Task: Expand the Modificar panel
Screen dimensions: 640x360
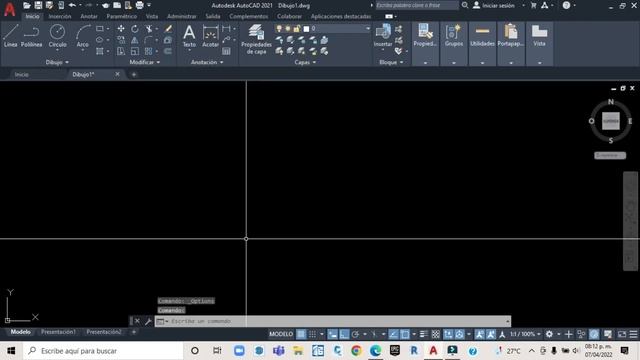Action: 144,62
